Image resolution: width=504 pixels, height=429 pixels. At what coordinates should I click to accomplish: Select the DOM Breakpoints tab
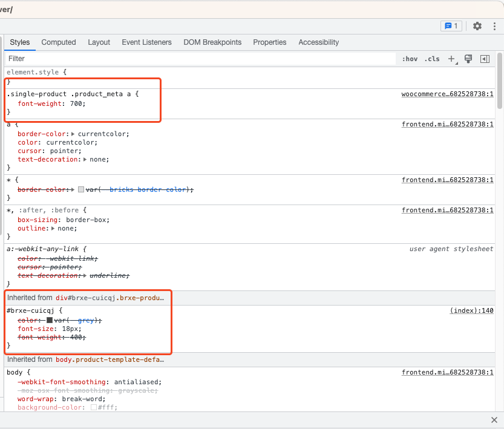[x=212, y=42]
